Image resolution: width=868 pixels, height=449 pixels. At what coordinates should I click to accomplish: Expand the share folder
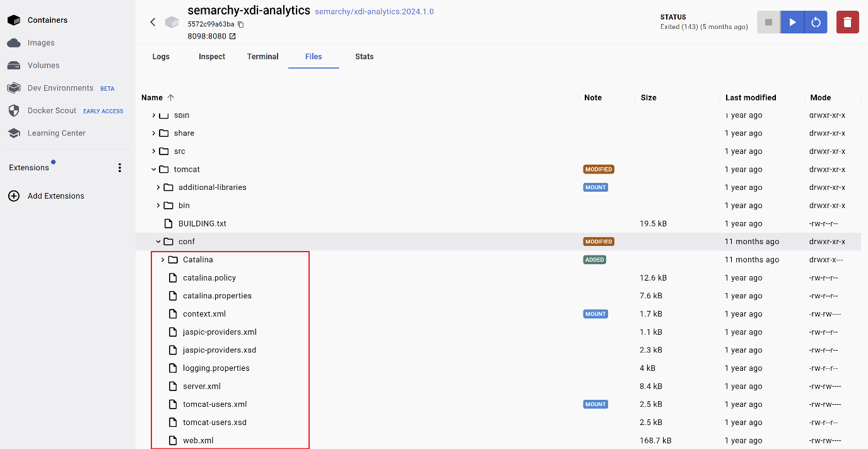pyautogui.click(x=153, y=133)
